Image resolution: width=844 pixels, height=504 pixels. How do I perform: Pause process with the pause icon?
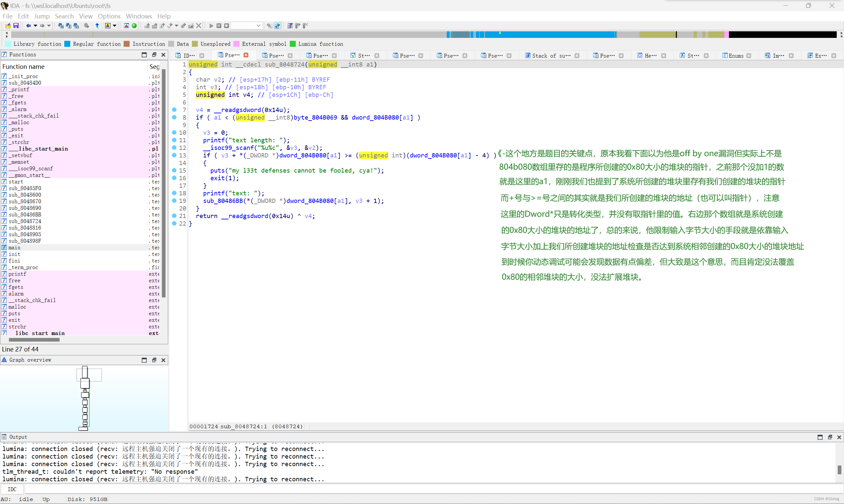tap(219, 25)
